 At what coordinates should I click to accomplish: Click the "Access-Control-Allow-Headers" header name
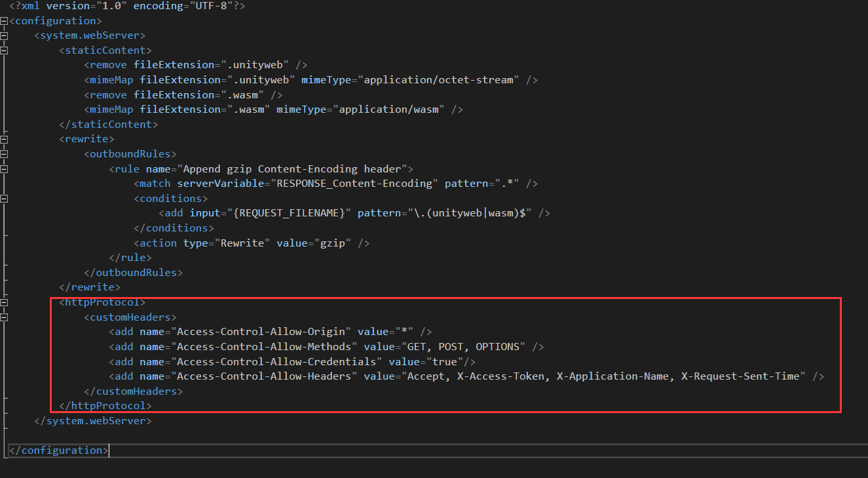coord(265,376)
